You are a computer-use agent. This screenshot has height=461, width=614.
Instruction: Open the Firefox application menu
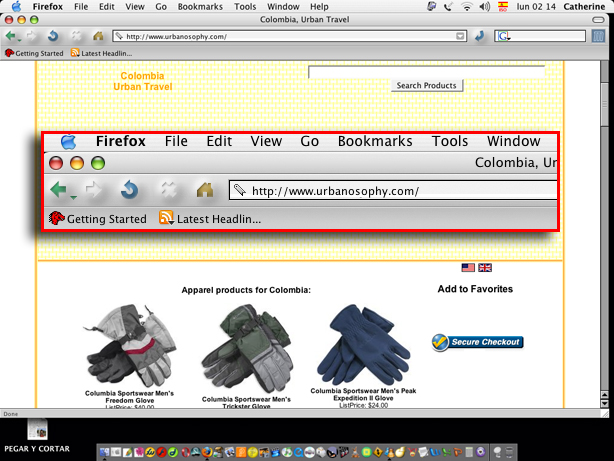click(x=48, y=6)
